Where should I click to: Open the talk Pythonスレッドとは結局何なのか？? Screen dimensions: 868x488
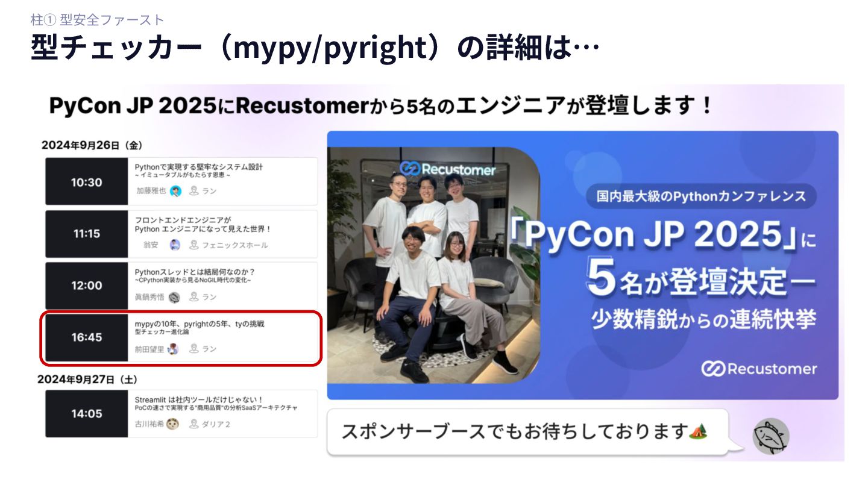(x=195, y=272)
